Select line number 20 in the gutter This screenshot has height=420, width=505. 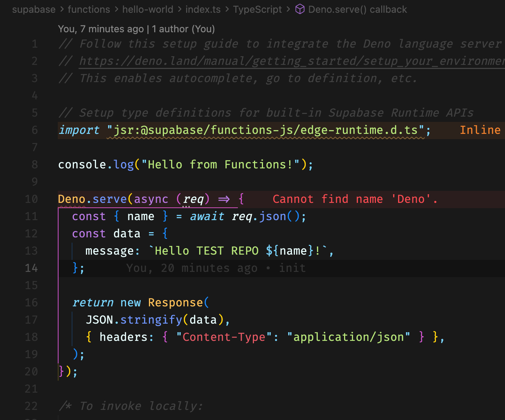click(x=31, y=372)
